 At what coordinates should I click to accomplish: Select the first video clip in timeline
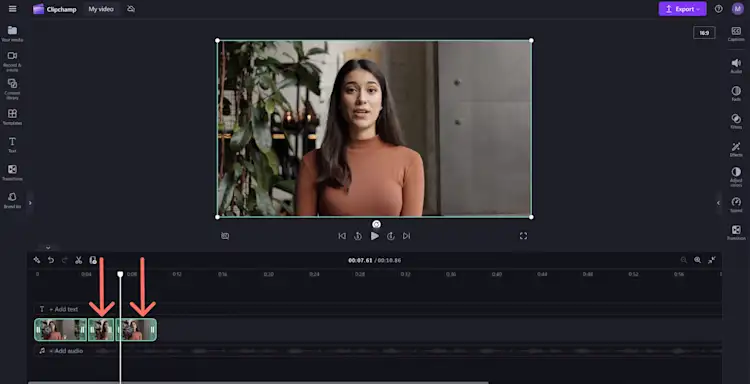click(x=60, y=330)
